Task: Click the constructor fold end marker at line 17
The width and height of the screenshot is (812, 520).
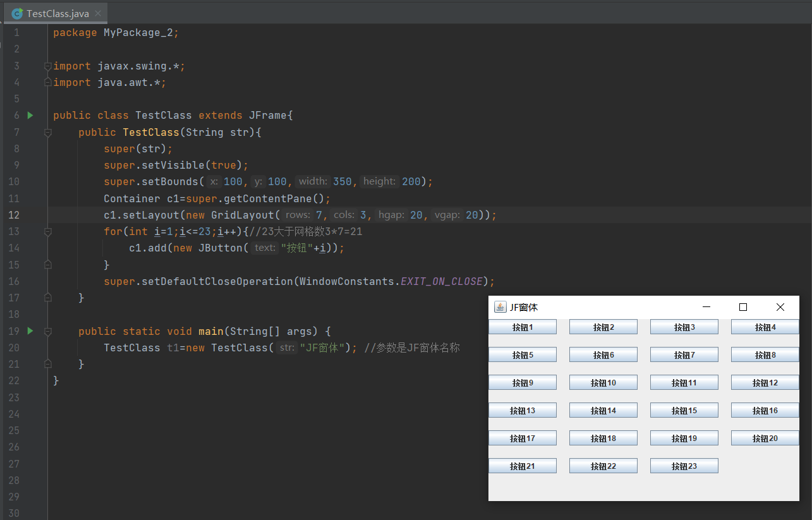Action: pos(47,297)
